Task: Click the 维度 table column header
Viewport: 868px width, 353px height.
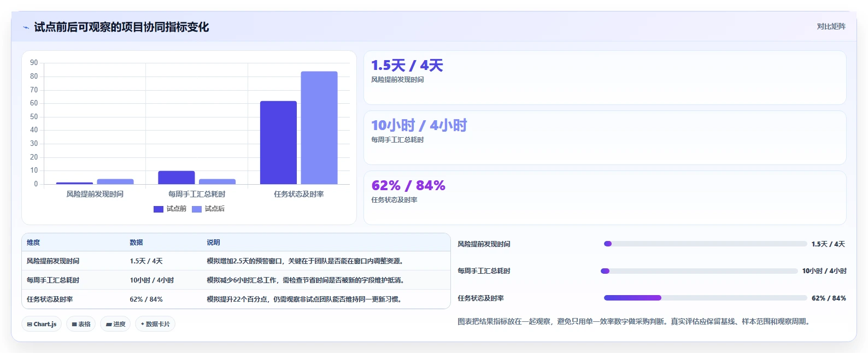Action: tap(33, 243)
